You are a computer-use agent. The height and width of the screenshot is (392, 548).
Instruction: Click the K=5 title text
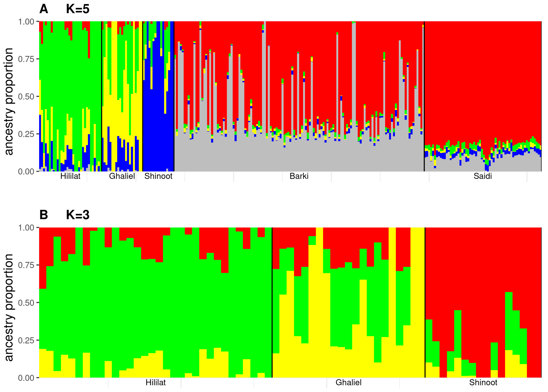(78, 9)
